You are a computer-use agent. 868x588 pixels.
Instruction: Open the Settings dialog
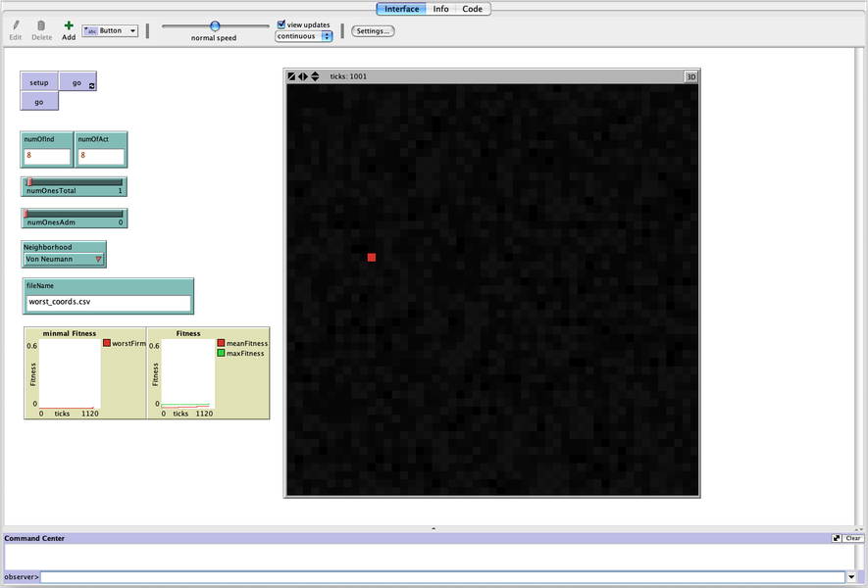tap(372, 30)
